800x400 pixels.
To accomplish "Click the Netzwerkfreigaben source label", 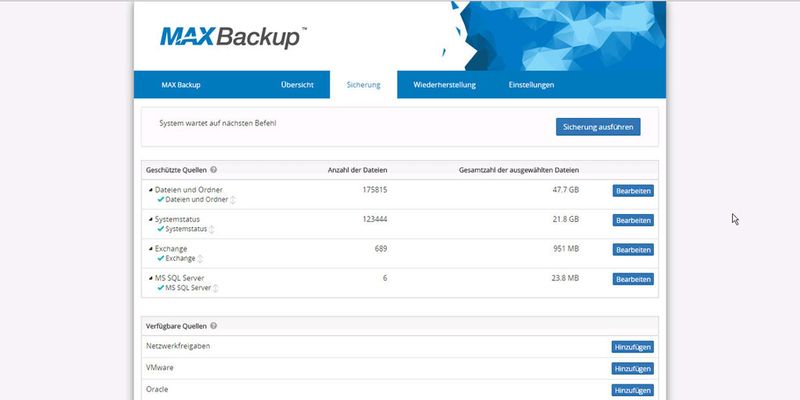I will 178,346.
